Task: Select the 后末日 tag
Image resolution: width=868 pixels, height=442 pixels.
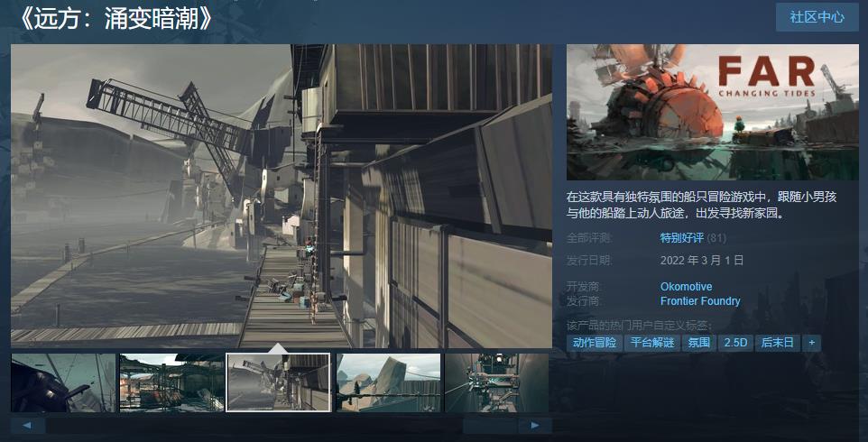Action: pos(777,343)
